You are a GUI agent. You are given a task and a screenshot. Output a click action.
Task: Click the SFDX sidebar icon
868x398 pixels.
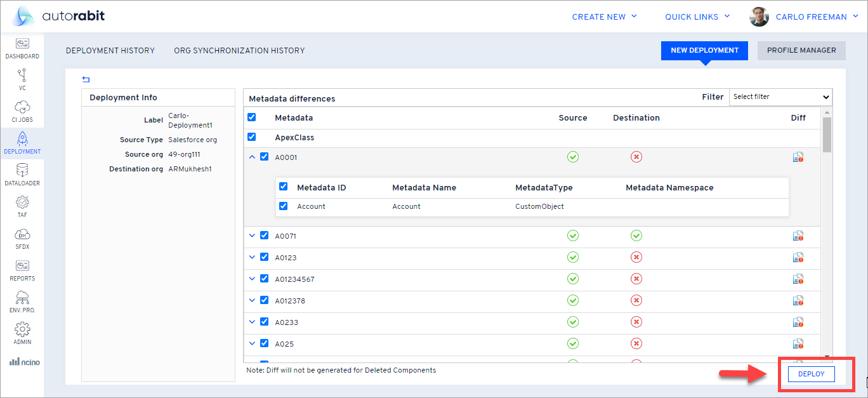[x=22, y=234]
